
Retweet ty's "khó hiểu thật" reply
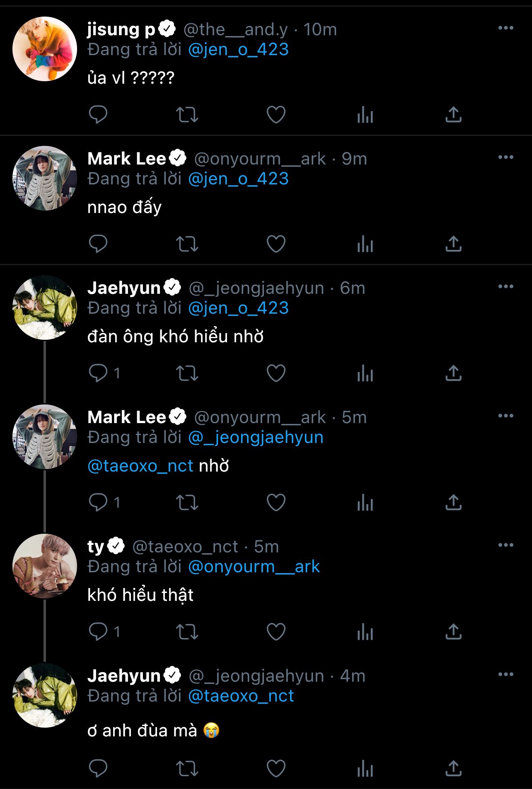coord(187,632)
